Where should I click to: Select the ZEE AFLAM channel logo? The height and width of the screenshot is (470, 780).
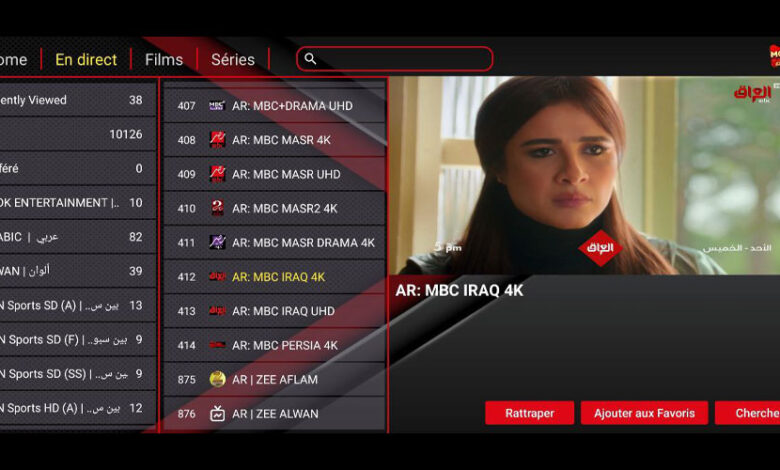point(217,379)
